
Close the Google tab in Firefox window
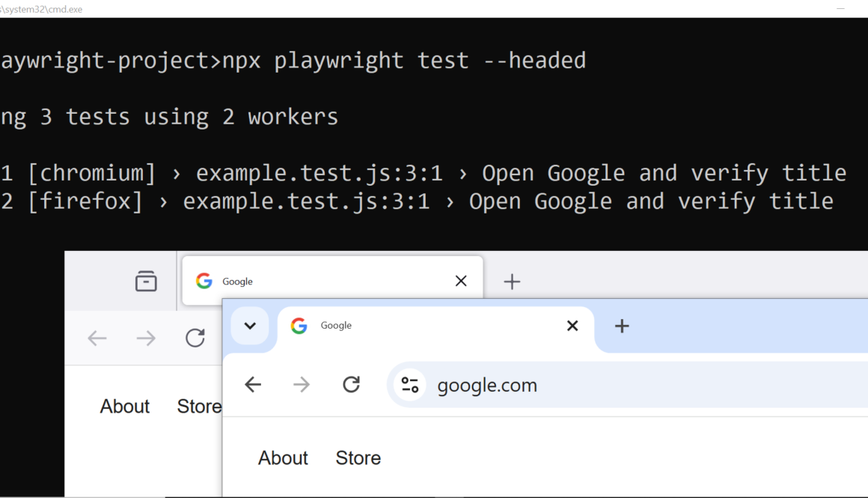461,281
